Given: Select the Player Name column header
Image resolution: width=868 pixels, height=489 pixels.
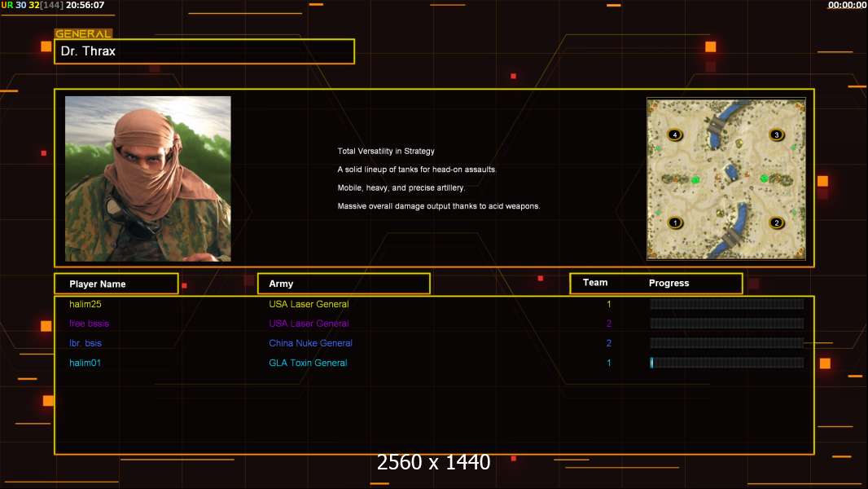Looking at the screenshot, I should click(x=116, y=284).
